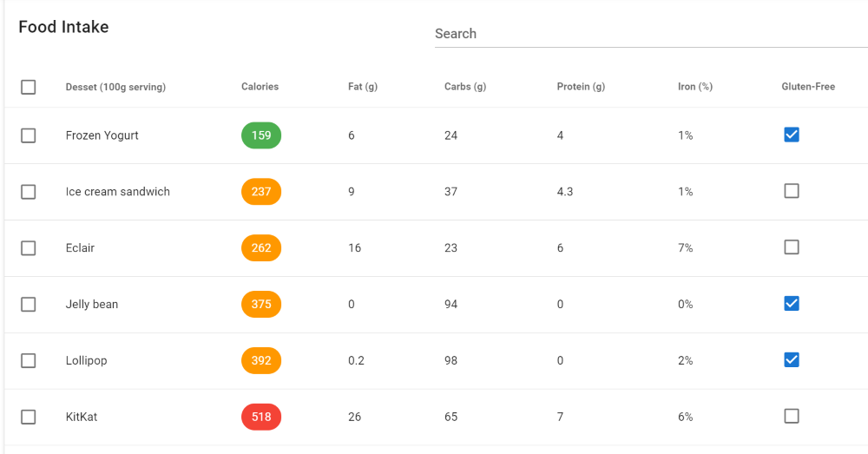
Task: Sort by Desset (100g serving) header
Action: [115, 87]
